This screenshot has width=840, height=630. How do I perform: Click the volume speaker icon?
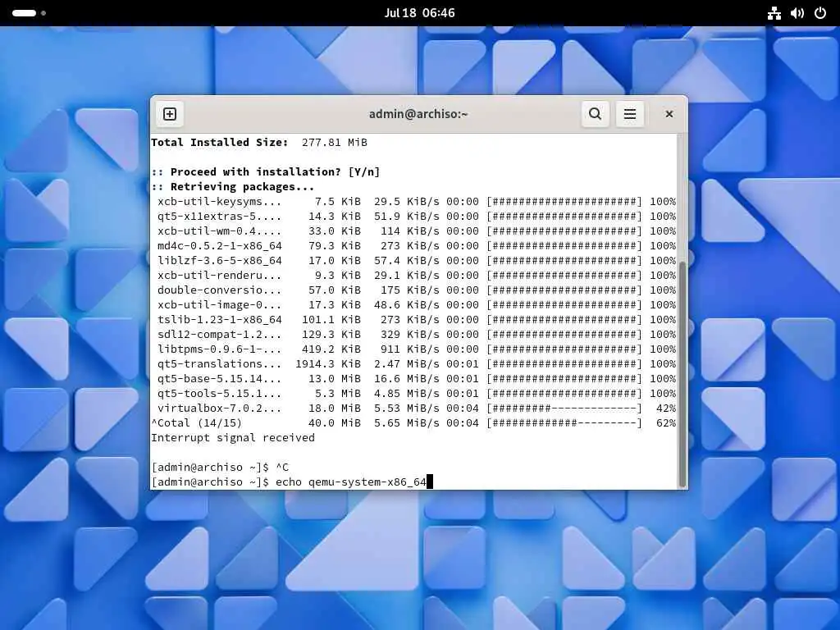[x=797, y=13]
